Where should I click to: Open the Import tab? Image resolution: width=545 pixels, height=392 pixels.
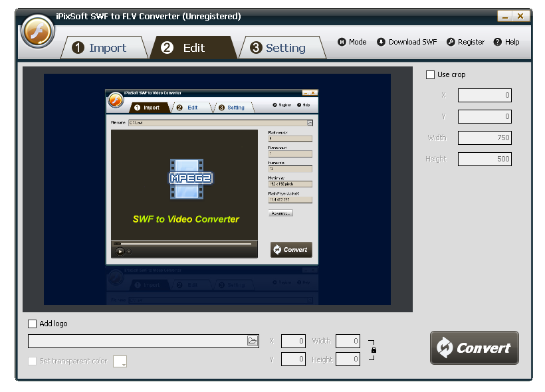[104, 48]
